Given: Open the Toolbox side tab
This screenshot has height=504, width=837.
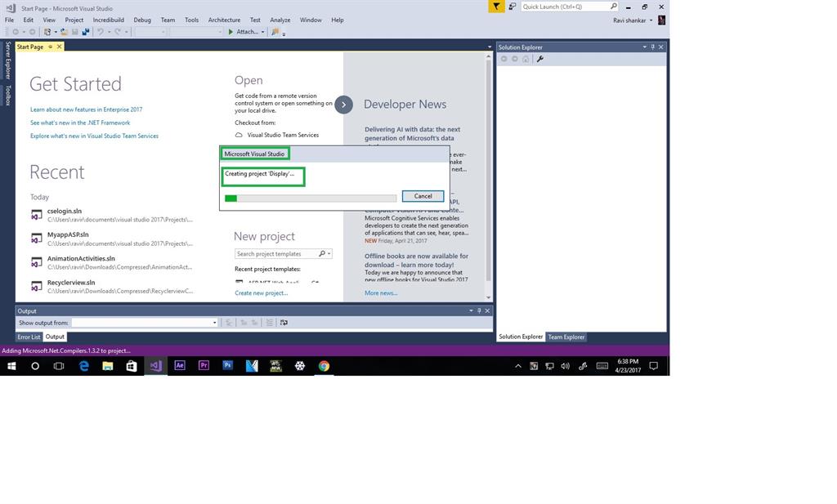Looking at the screenshot, I should (8, 96).
